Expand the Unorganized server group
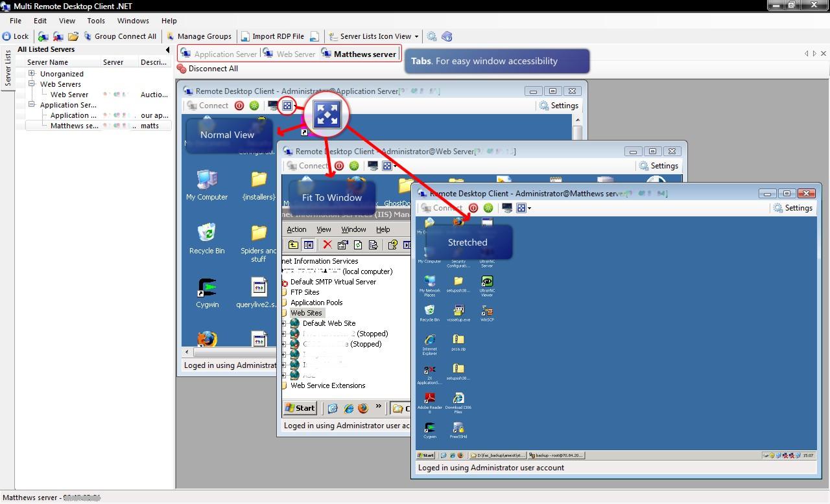This screenshot has width=830, height=504. tap(30, 73)
